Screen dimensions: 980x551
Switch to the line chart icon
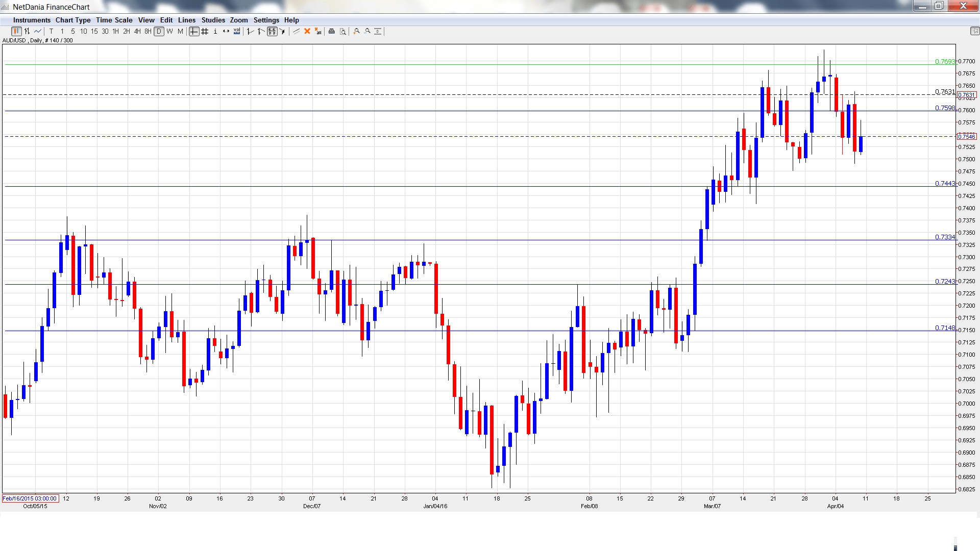point(38,32)
